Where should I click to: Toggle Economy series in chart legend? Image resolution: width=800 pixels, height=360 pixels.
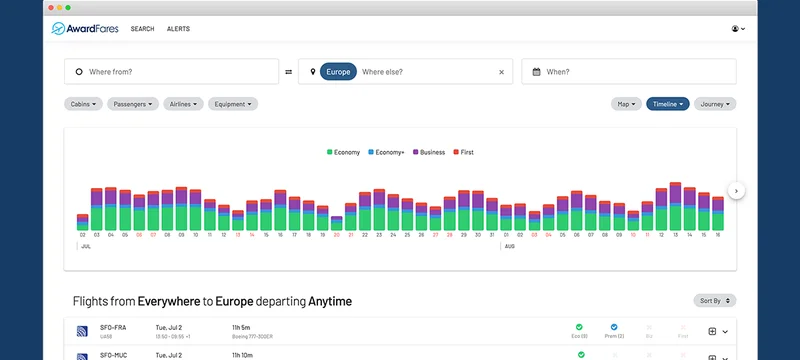click(x=343, y=152)
